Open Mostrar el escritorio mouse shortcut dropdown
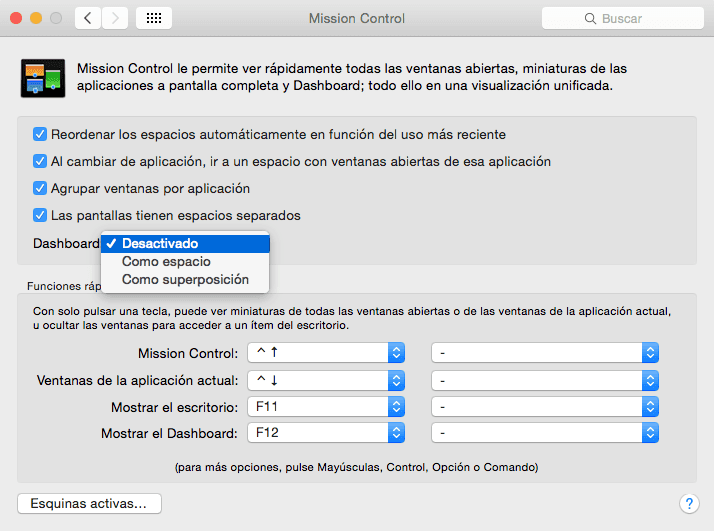The image size is (714, 531). tap(545, 407)
